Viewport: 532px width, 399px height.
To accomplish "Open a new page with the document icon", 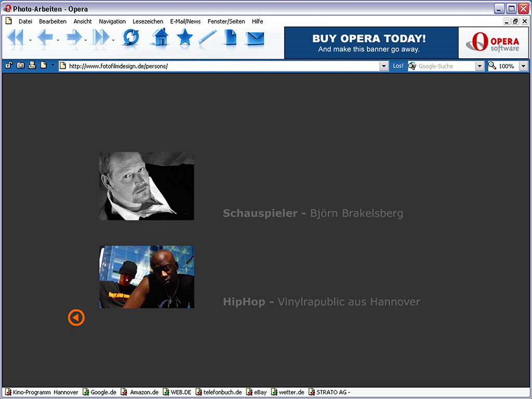I will click(x=230, y=37).
